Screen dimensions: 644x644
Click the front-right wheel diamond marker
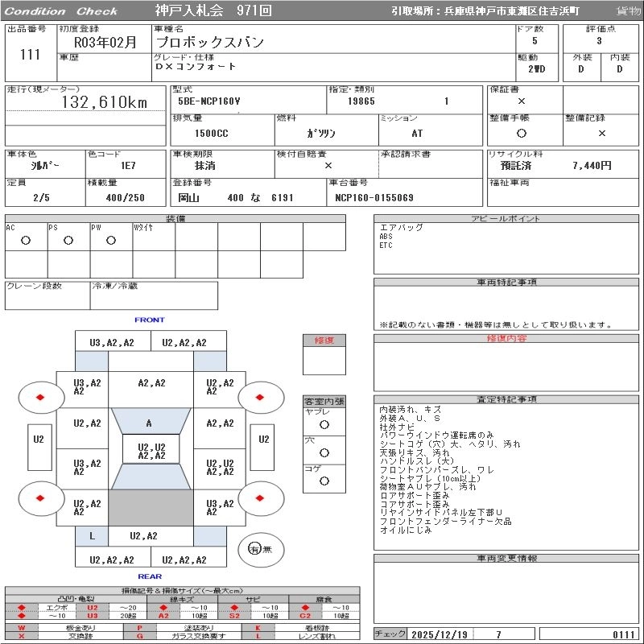pos(262,397)
